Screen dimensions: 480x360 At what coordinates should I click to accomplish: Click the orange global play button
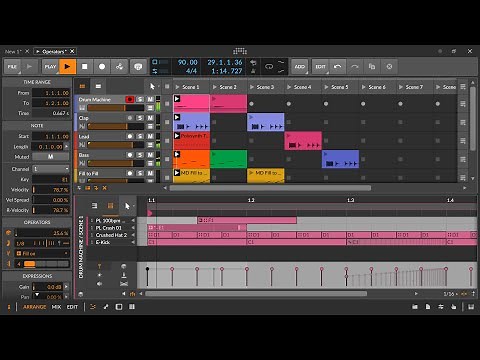pos(67,66)
